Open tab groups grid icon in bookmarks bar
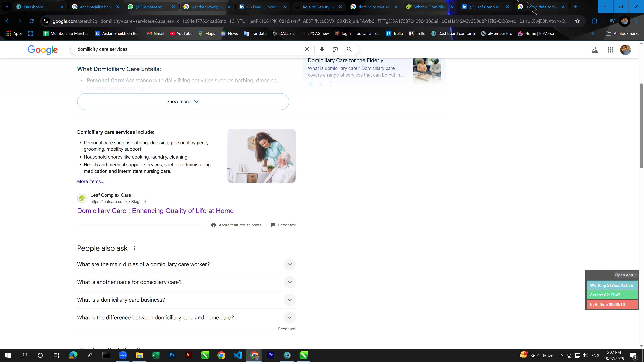Viewport: 644px width, 362px height. coord(31,34)
